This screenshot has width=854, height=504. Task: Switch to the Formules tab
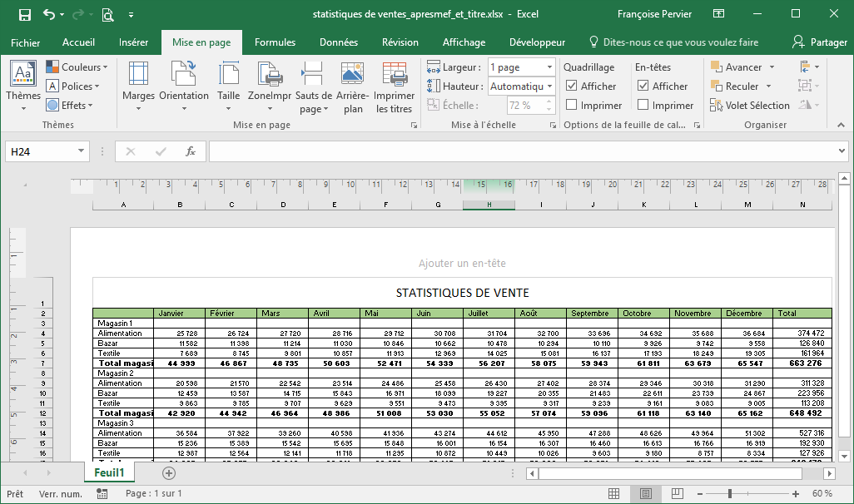[275, 42]
